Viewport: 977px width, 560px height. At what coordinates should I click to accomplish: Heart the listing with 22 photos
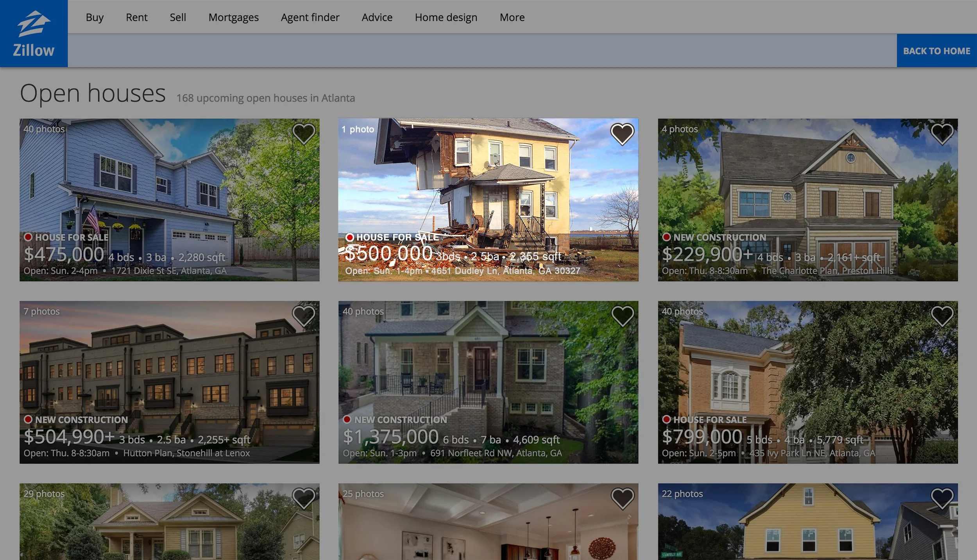click(x=942, y=498)
